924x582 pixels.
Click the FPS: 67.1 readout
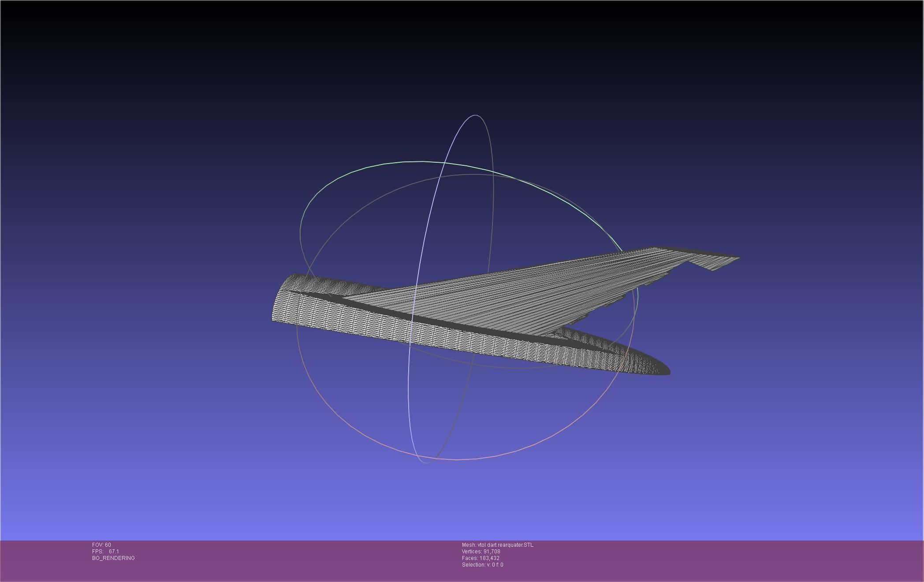click(105, 552)
